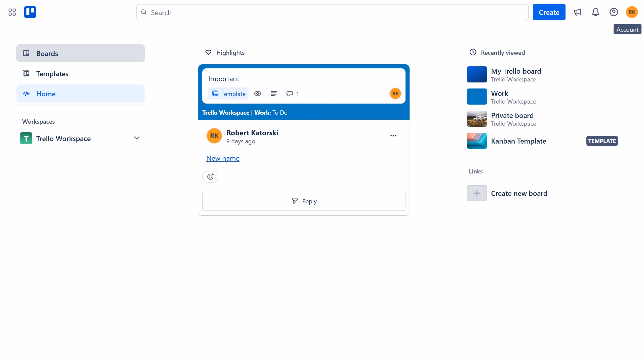The height and width of the screenshot is (362, 644).
Task: Click the Work board name
Action: (x=500, y=93)
